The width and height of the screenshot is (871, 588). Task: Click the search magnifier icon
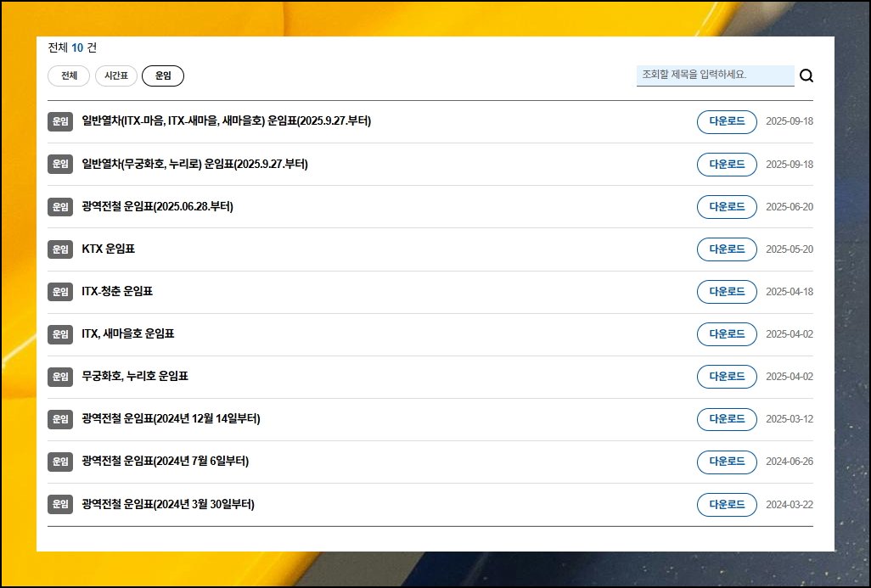(x=806, y=76)
